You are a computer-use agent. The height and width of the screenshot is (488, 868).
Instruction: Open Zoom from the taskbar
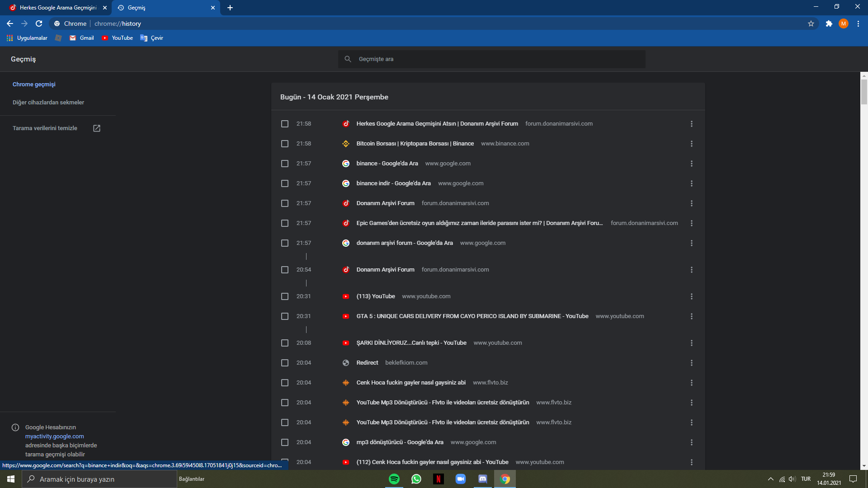(461, 479)
